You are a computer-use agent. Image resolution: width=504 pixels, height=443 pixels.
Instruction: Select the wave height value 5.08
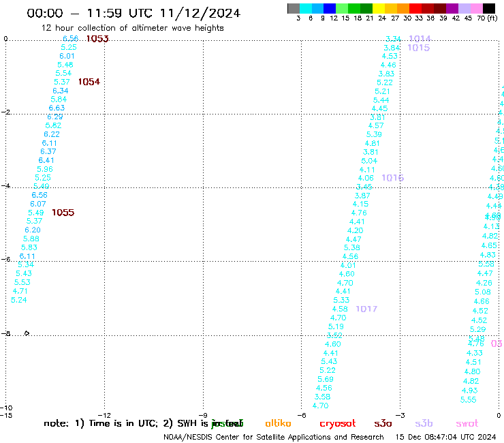tap(482, 292)
